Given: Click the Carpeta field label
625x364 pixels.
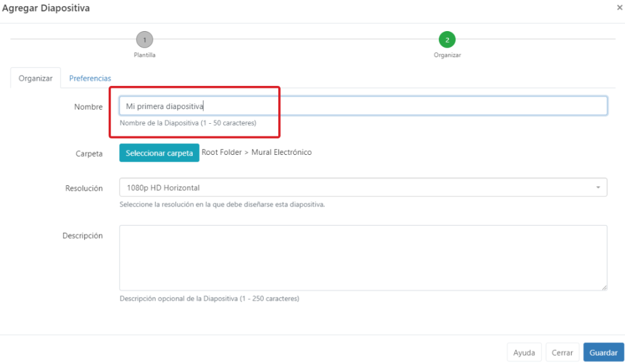Looking at the screenshot, I should pos(89,154).
